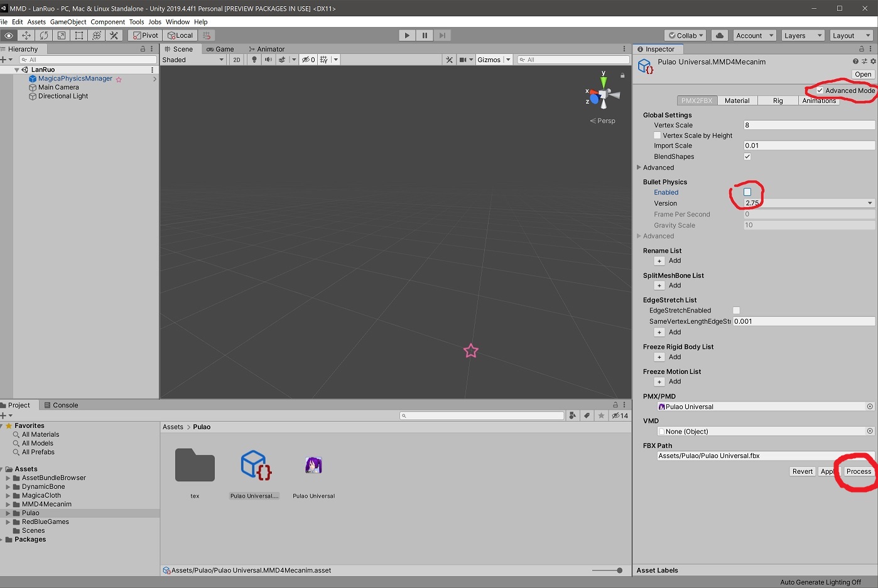Open the Inspector asset gear menu

(x=873, y=61)
